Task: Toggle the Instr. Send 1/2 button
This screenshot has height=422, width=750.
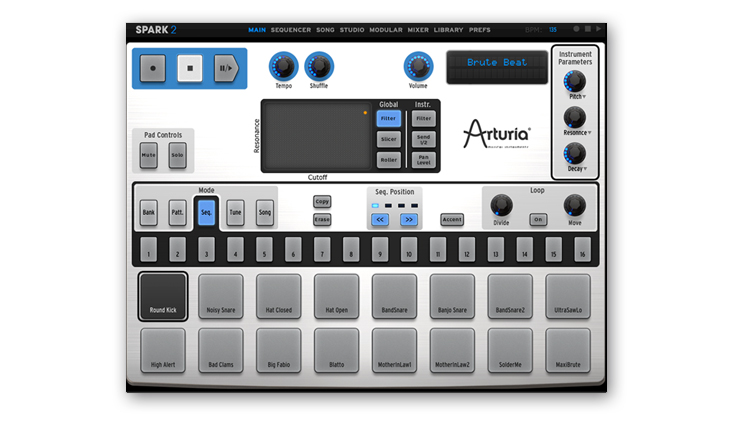Action: (x=424, y=139)
